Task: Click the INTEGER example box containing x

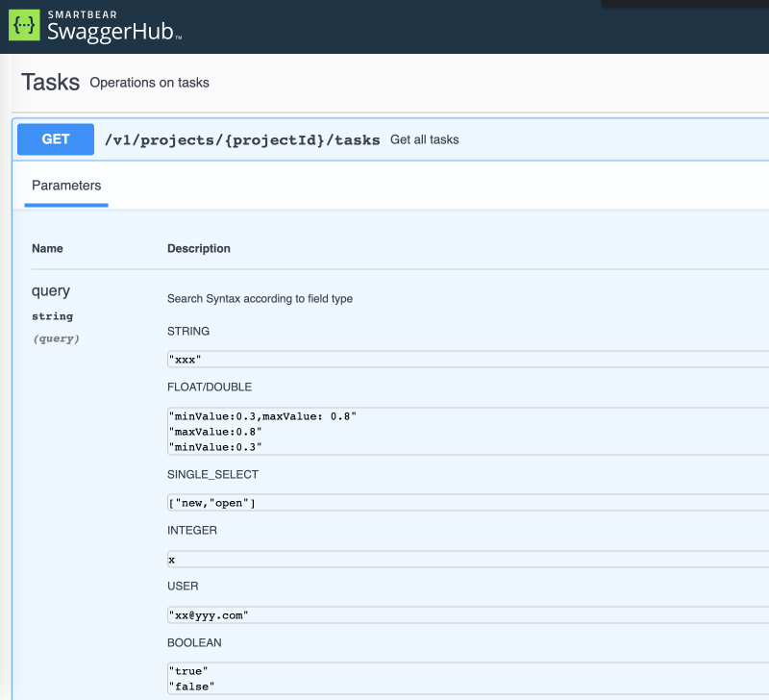Action: pos(467,559)
